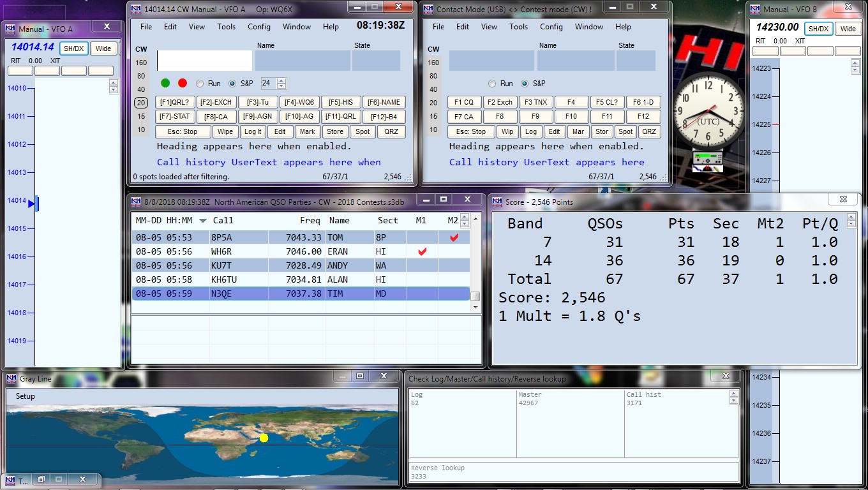Click the F3 TNX button
This screenshot has height=490, width=868.
pos(535,102)
